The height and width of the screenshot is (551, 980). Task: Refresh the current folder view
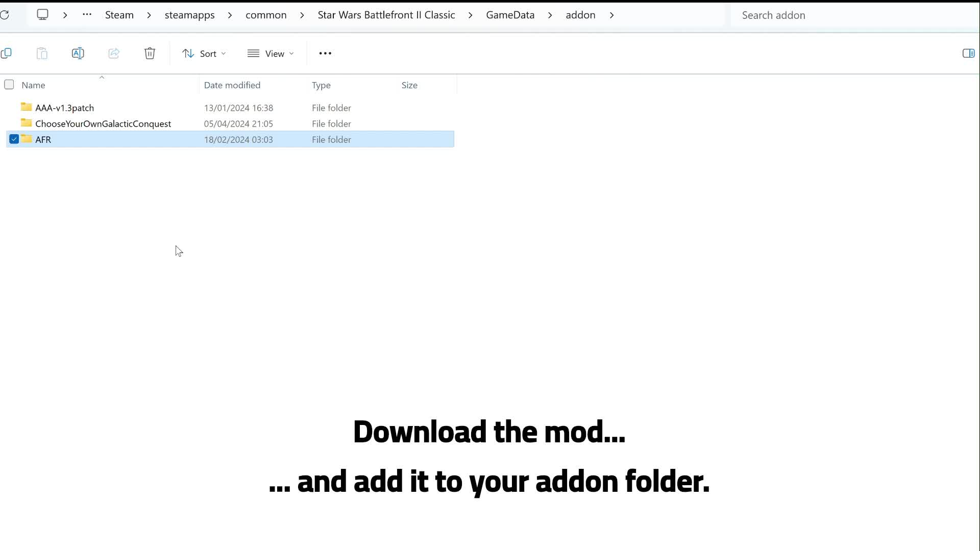(6, 15)
